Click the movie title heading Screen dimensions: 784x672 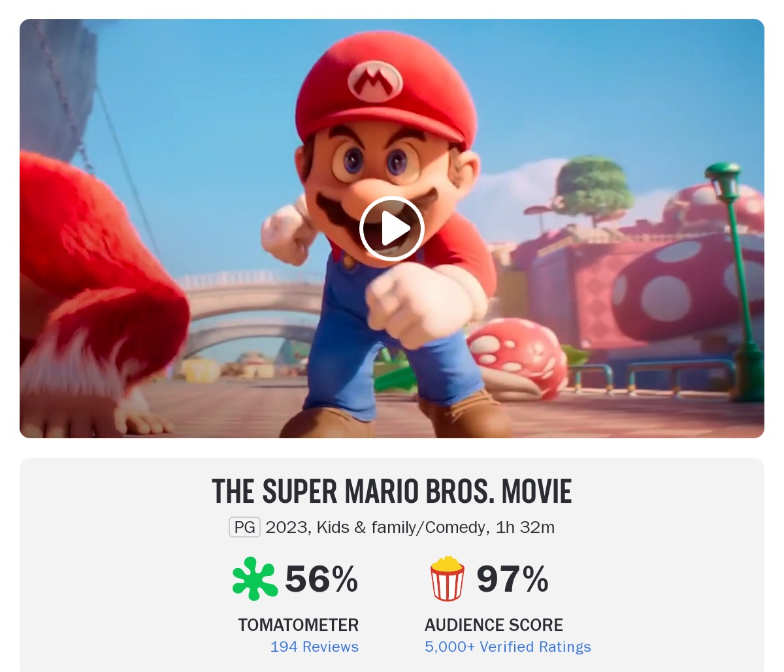pos(392,492)
